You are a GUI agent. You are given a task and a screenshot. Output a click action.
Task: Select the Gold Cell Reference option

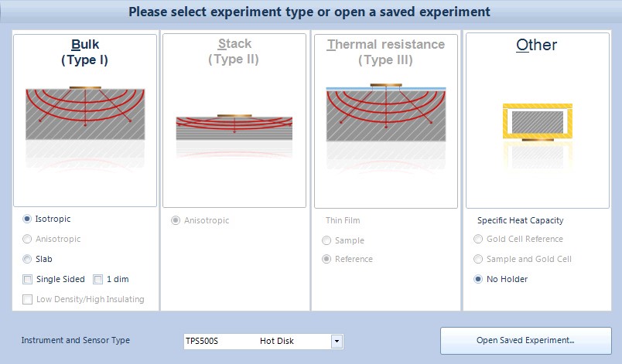(x=480, y=240)
